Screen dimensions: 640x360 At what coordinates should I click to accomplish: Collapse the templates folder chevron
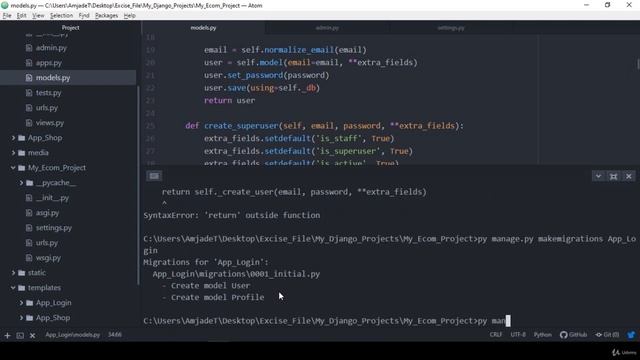click(x=13, y=288)
